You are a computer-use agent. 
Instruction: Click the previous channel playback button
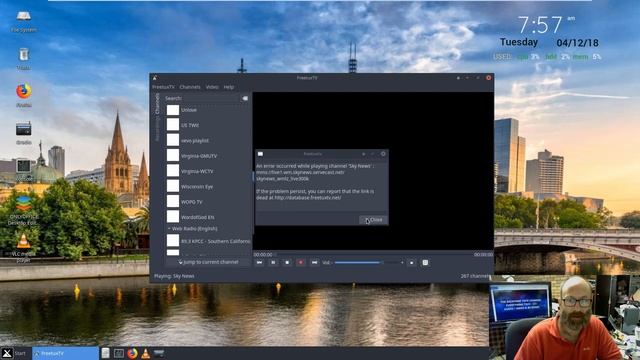[259, 262]
